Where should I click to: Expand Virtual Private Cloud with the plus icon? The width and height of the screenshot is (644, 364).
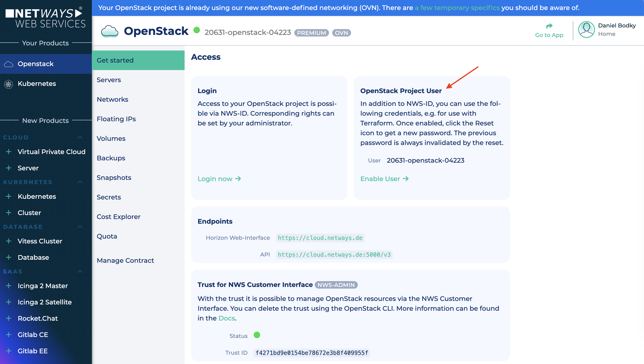click(x=9, y=152)
